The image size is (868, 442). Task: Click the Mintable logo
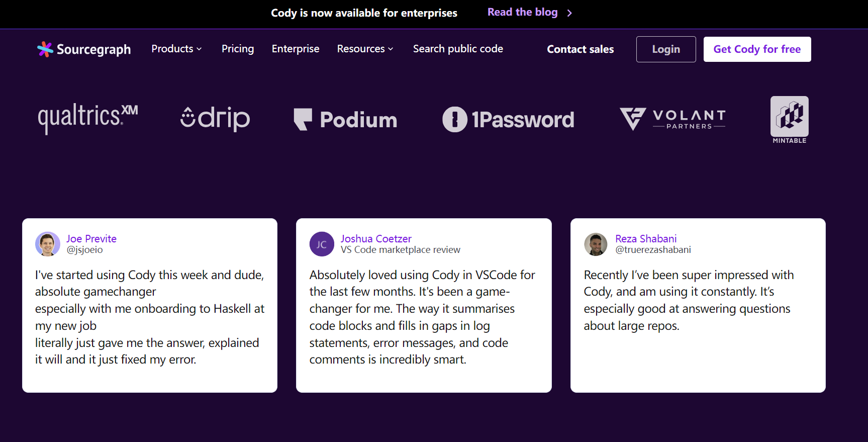click(789, 120)
